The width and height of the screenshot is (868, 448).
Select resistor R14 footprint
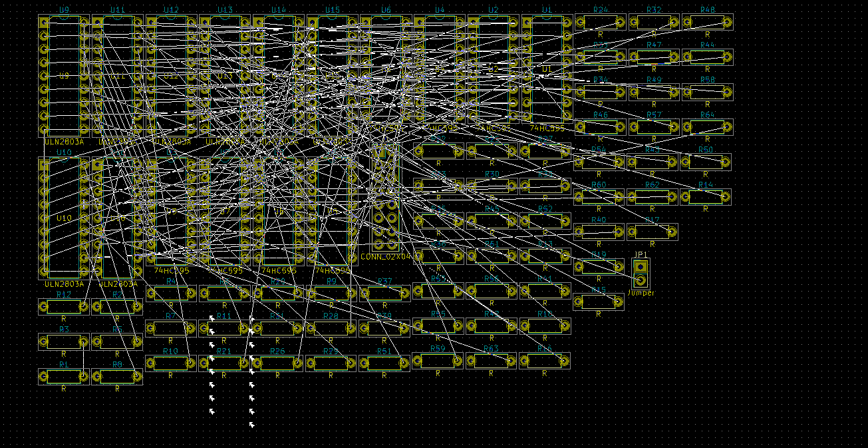tap(707, 196)
